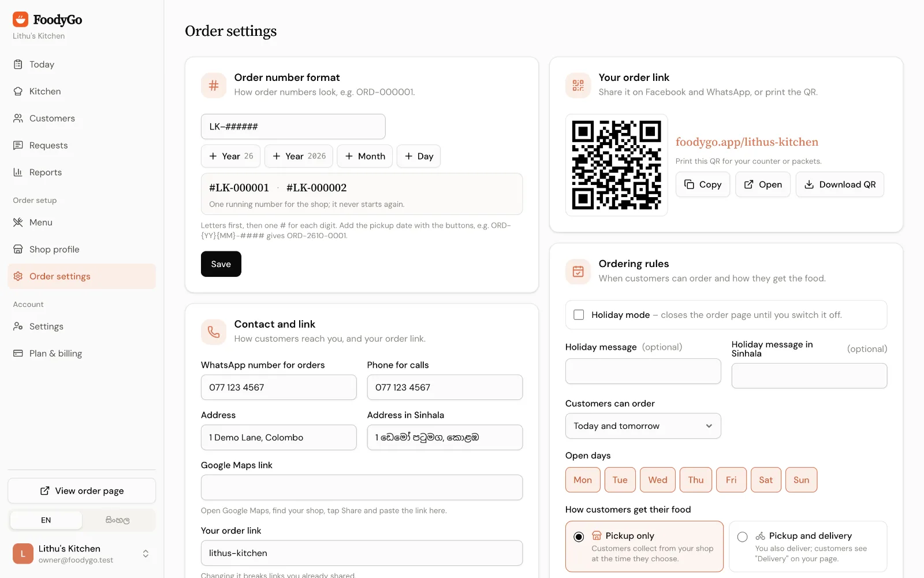
Task: Click the Menu utensils icon
Action: pyautogui.click(x=18, y=223)
